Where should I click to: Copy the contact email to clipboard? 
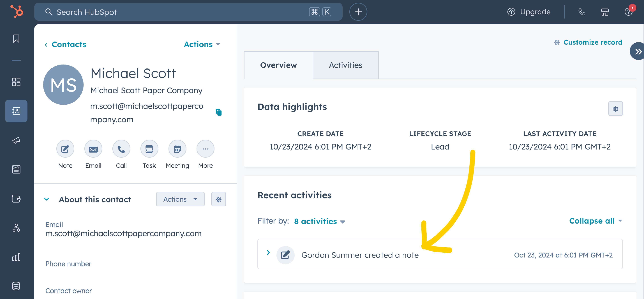(x=219, y=112)
